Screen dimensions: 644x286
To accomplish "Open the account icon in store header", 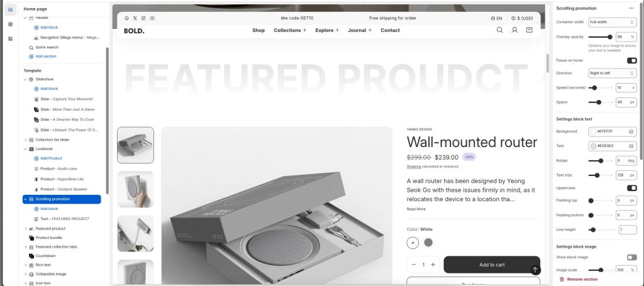I will [x=514, y=30].
